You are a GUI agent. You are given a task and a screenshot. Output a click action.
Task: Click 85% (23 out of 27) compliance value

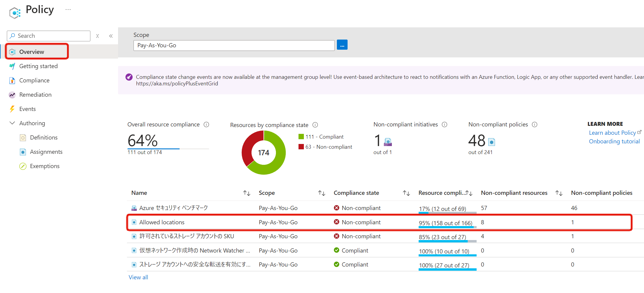pos(442,237)
